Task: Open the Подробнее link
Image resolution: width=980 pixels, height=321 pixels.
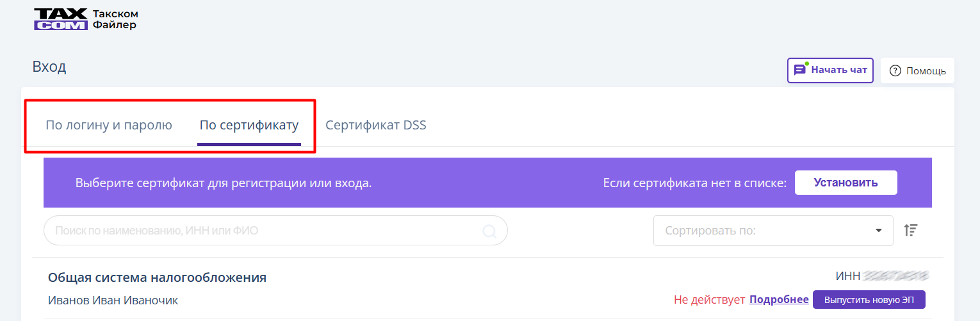Action: [x=779, y=300]
